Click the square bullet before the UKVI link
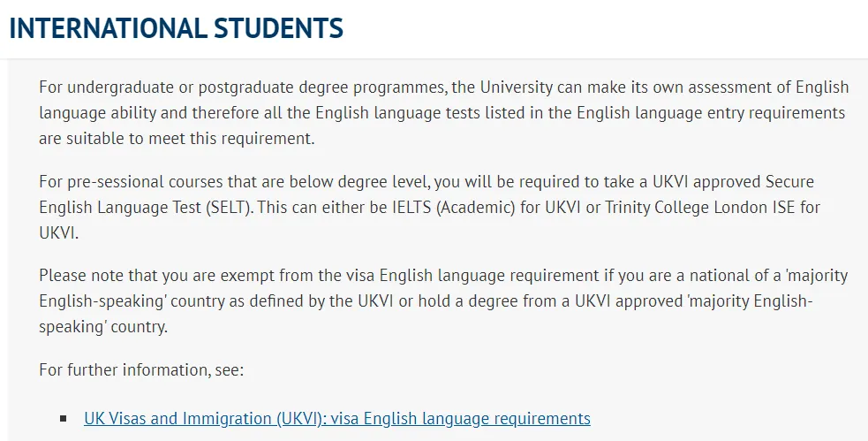 pyautogui.click(x=63, y=418)
